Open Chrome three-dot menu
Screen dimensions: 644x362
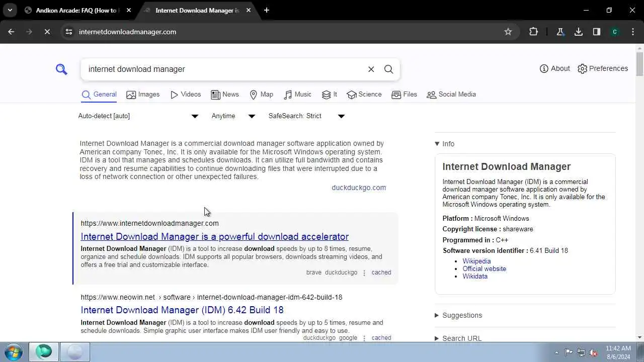pos(633,32)
